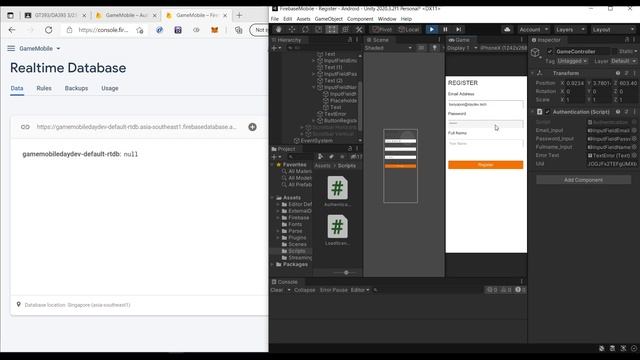640x360 pixels.
Task: Click Clear in the Console
Action: [x=277, y=290]
